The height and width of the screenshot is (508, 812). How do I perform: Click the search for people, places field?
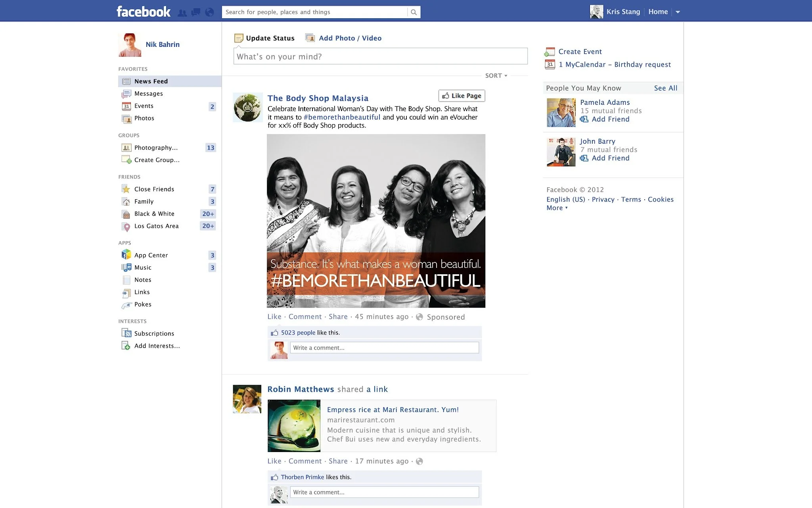point(315,12)
